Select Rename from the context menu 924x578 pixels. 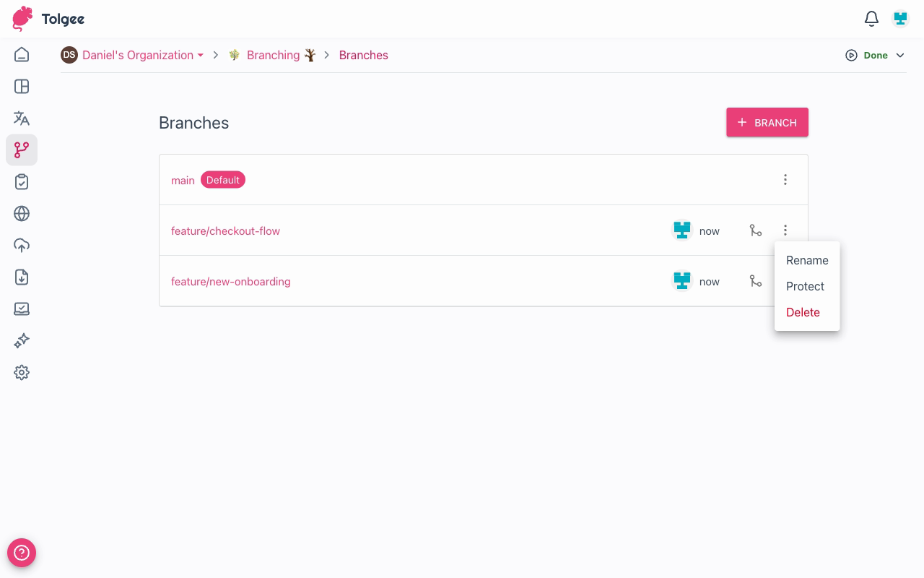[807, 260]
